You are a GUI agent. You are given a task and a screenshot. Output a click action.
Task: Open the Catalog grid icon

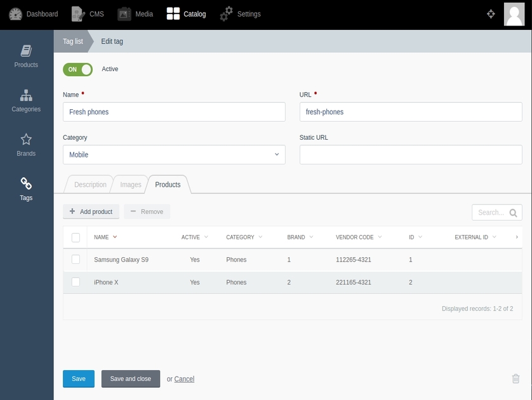point(173,14)
